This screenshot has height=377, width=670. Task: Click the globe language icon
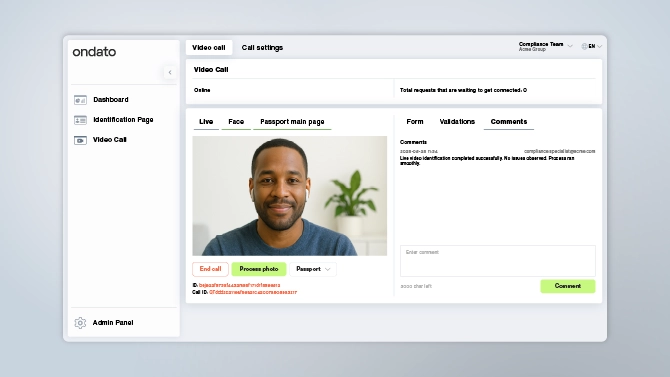tap(584, 46)
